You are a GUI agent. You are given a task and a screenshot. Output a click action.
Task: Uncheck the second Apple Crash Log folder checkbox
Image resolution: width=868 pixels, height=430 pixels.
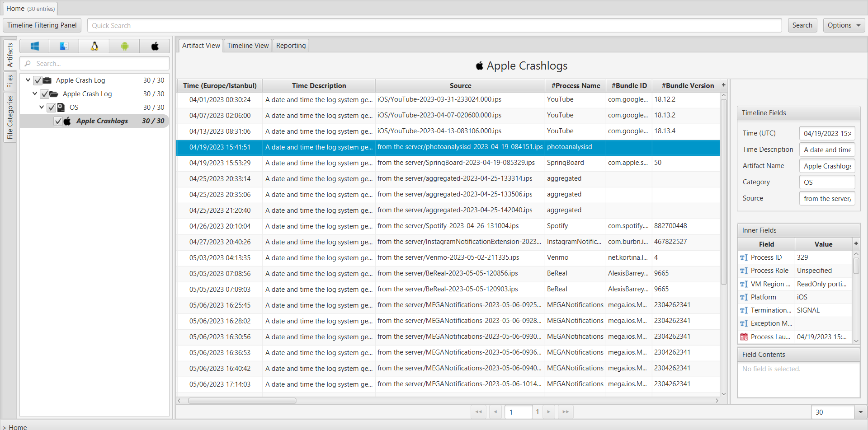coord(44,94)
